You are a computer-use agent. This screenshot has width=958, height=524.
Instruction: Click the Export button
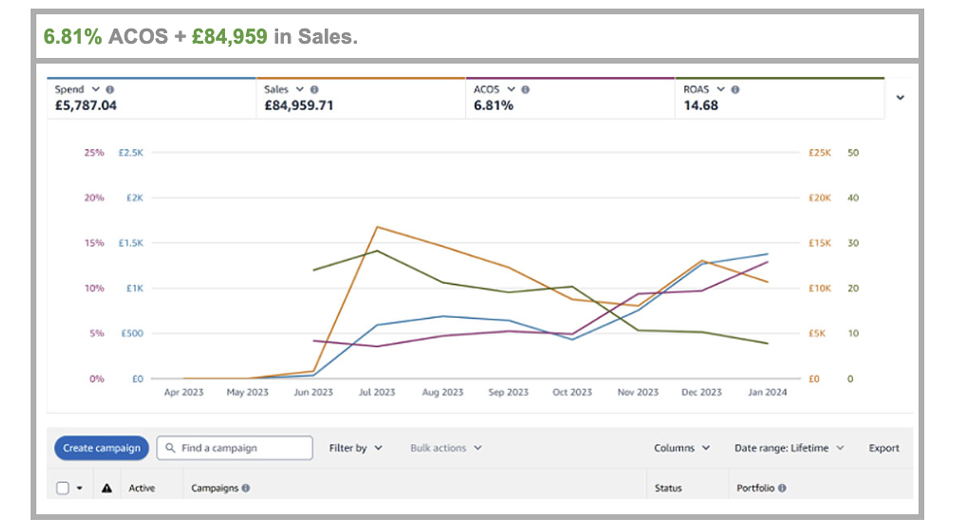click(883, 448)
